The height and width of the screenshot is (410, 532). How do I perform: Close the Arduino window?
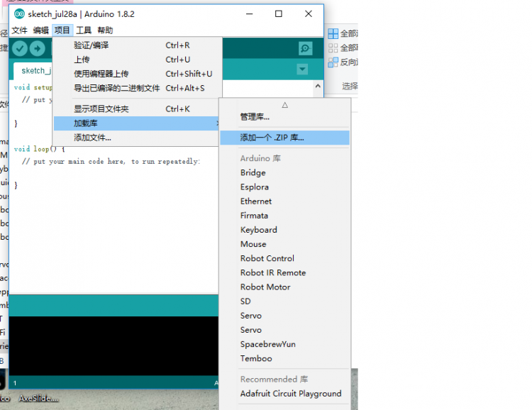coord(308,14)
